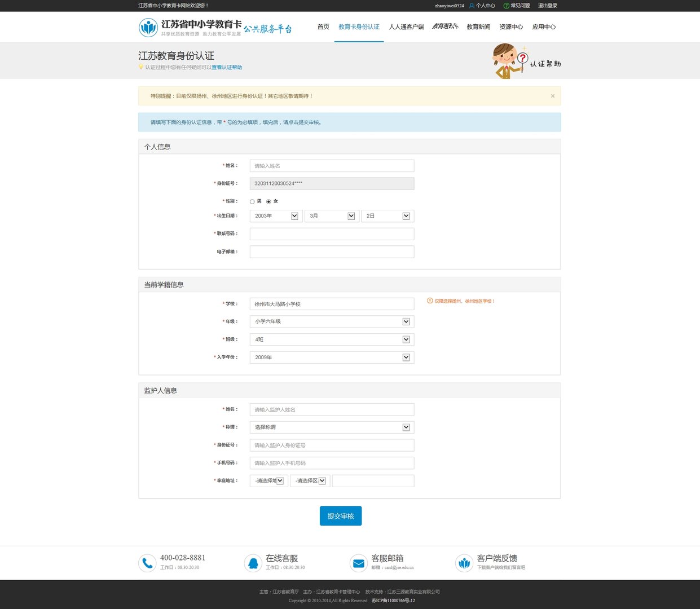Click the green FAQ question mark icon

coord(506,6)
